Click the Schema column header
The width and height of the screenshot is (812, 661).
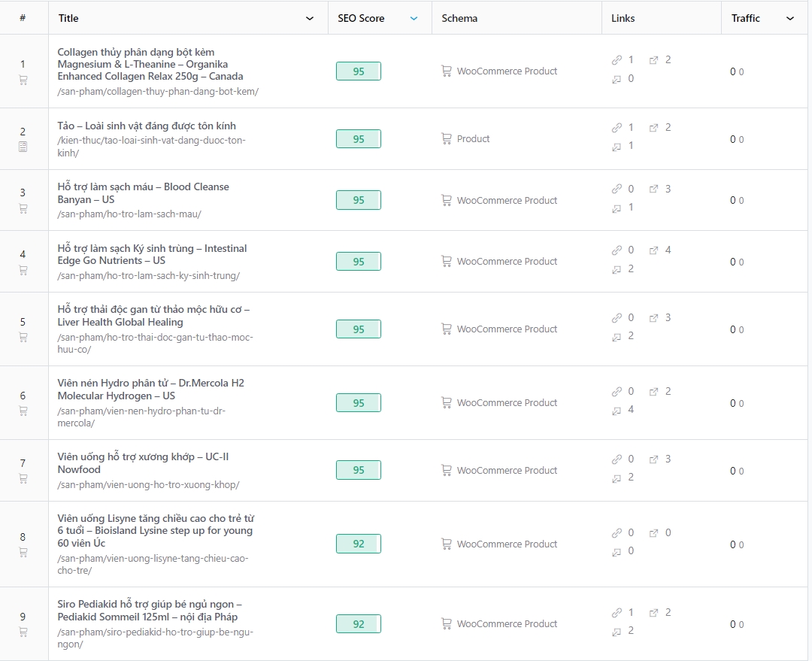(459, 18)
